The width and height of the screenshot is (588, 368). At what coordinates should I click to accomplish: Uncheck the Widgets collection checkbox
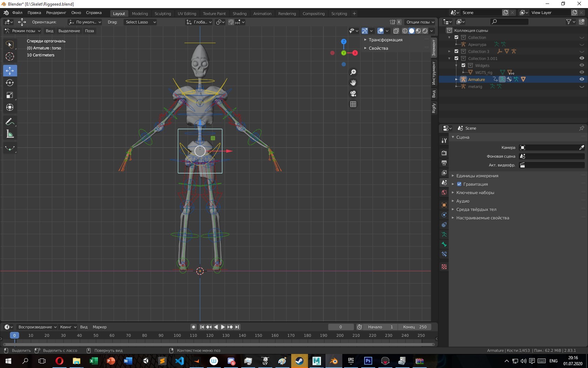463,65
